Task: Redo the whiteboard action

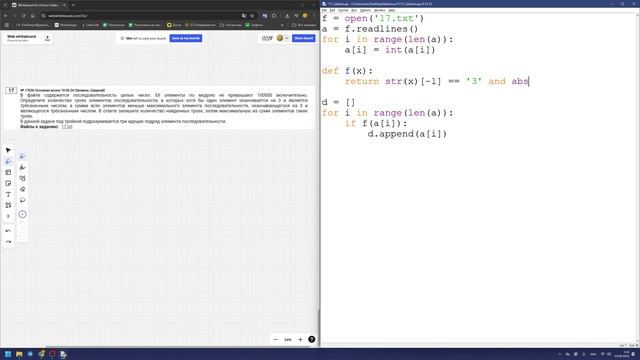Action: coord(8,242)
